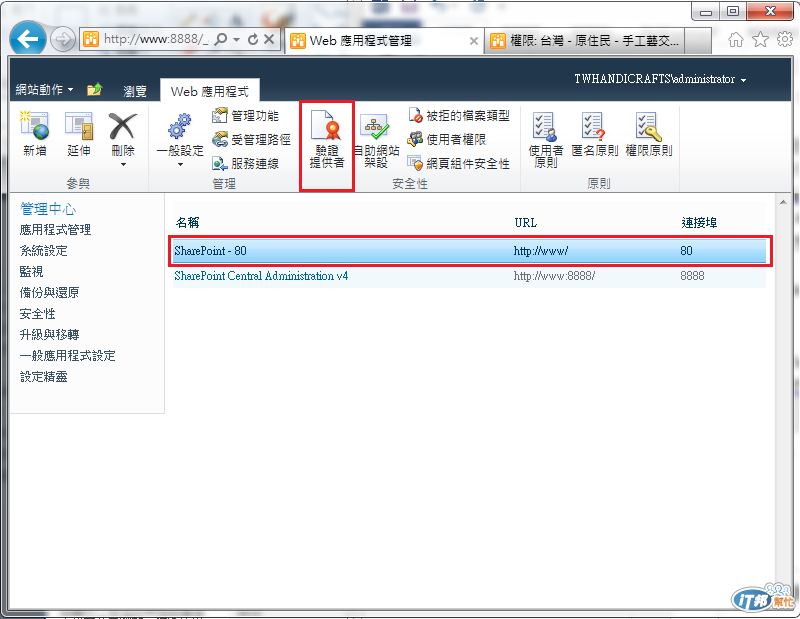Click inside the browser address bar

point(156,39)
